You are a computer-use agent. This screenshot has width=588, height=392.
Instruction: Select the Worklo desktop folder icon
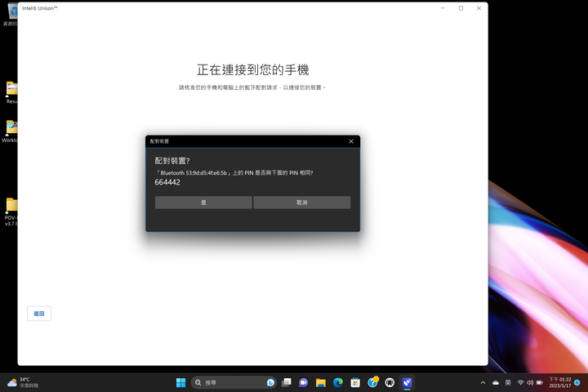[11, 131]
